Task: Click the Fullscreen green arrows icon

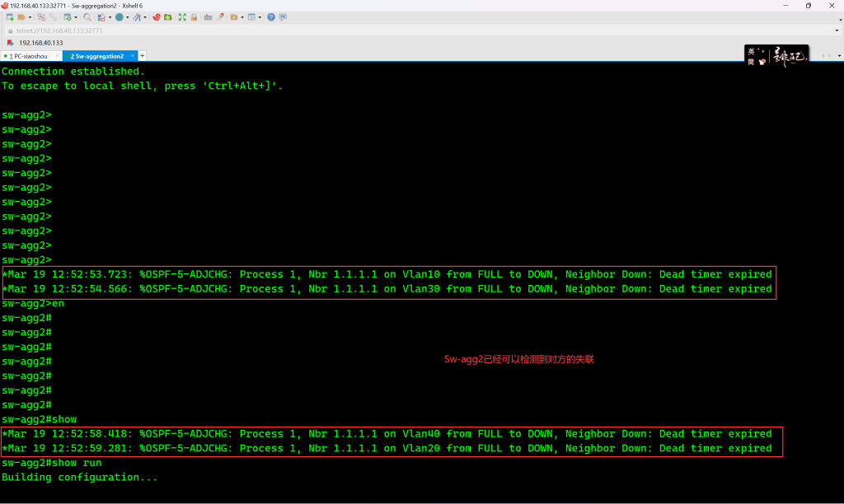Action: pos(182,16)
